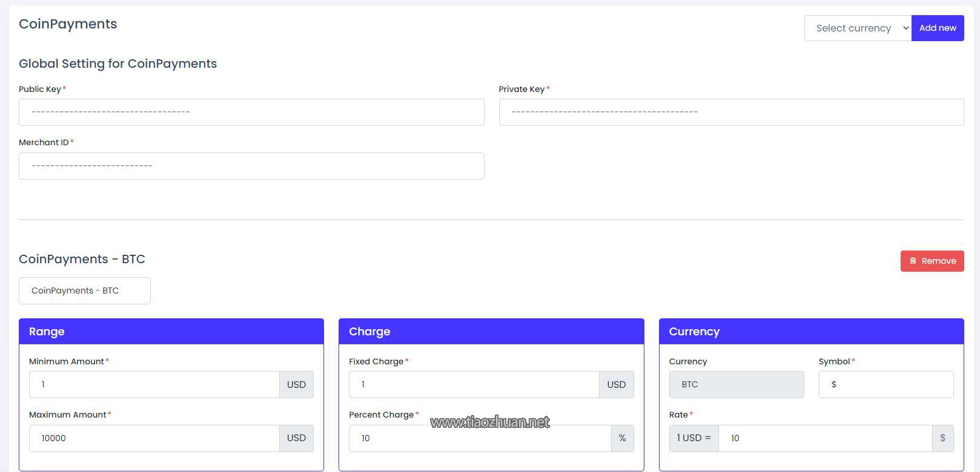980x472 pixels.
Task: Click the USD addon beside Fixed Charge
Action: (x=617, y=385)
